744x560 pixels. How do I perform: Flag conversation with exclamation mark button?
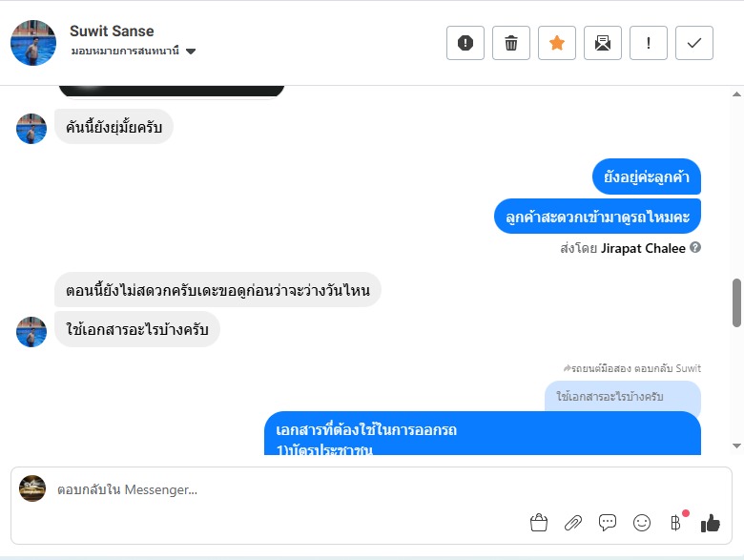click(649, 43)
